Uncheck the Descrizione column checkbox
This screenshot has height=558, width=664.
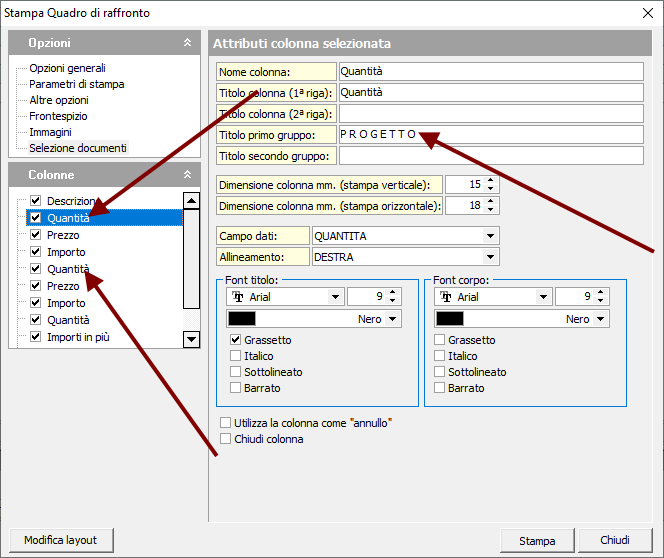coord(35,201)
